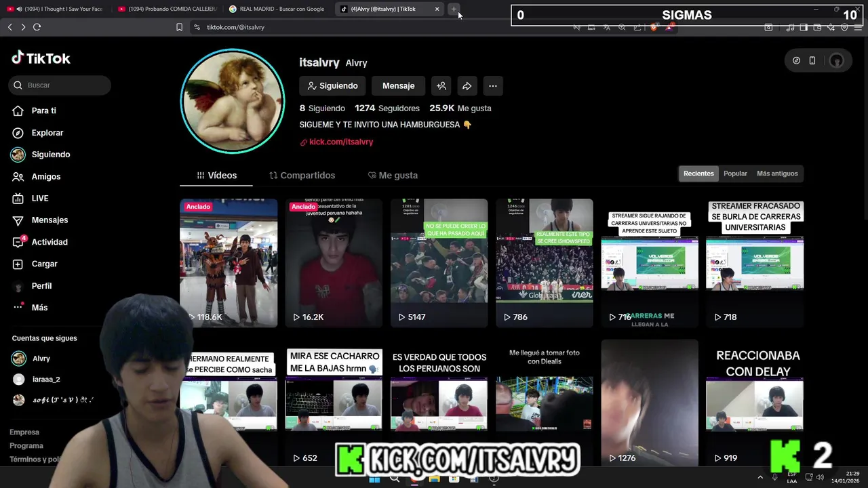Open a new browser tab
868x488 pixels.
pos(454,9)
